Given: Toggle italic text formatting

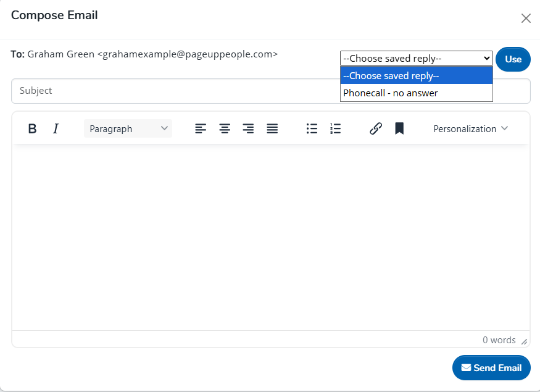Looking at the screenshot, I should [56, 128].
